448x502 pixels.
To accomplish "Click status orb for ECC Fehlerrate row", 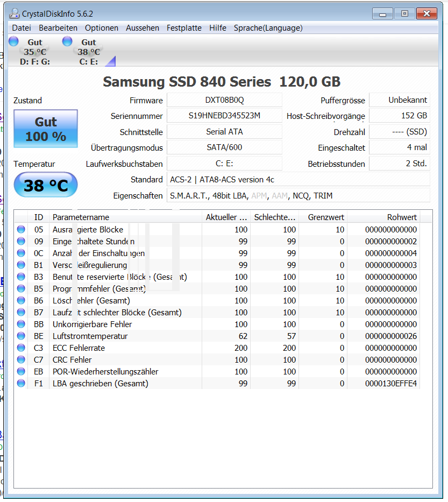I will (x=21, y=348).
